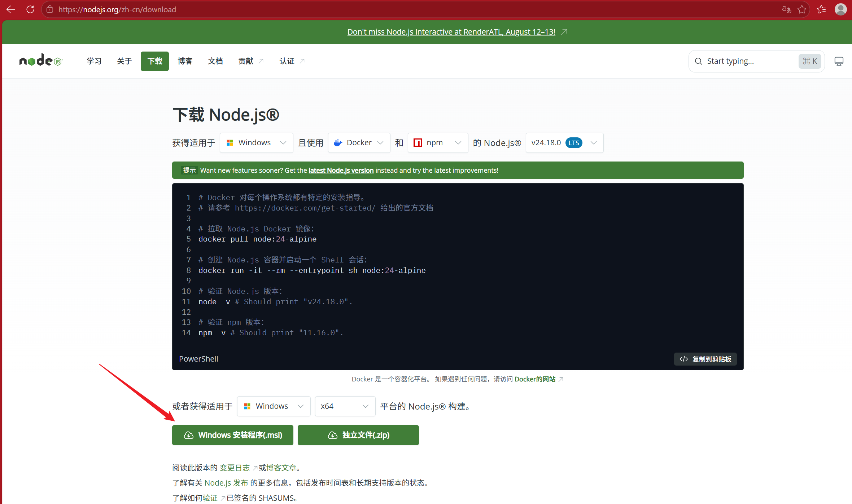Reload the page with the refresh icon

point(30,9)
